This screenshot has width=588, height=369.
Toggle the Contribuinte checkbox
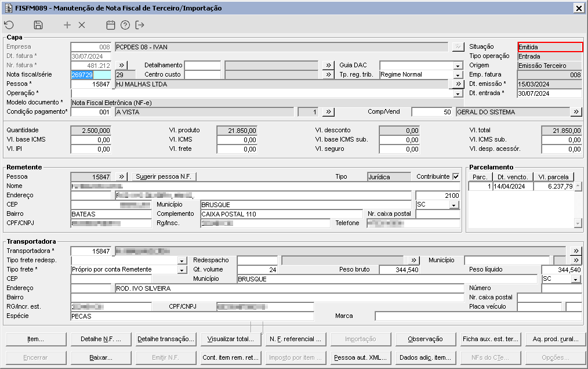pos(456,176)
